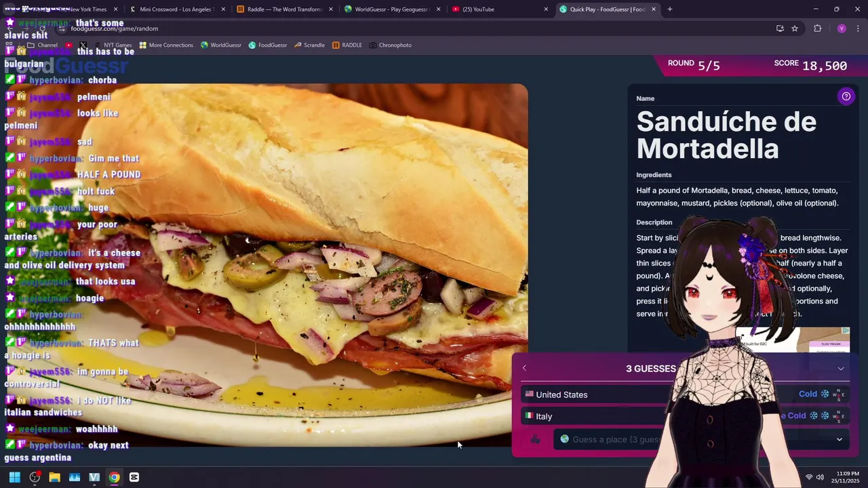Viewport: 868px width, 488px height.
Task: Open the Chrome profile avatar V
Action: (842, 28)
